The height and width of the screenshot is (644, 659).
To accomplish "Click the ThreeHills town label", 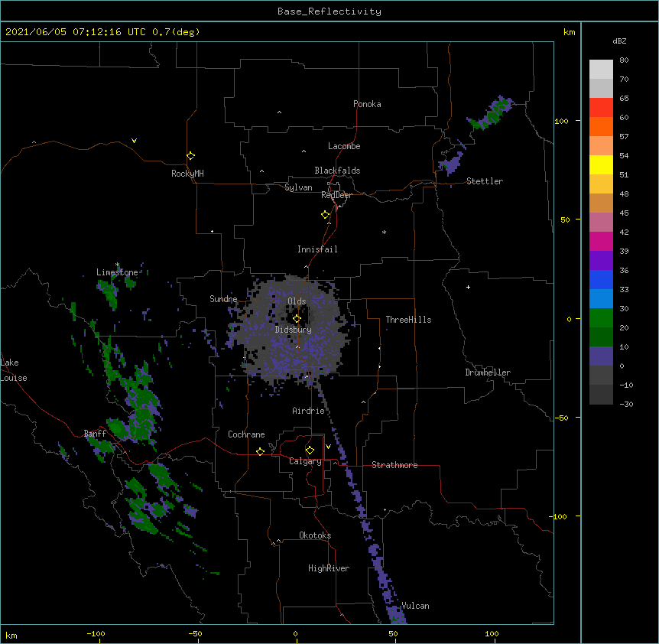I will (408, 320).
